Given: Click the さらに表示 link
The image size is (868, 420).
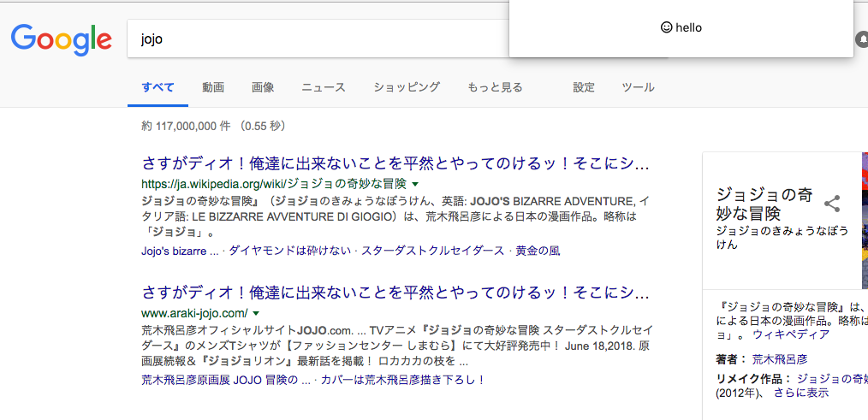Looking at the screenshot, I should [x=801, y=393].
